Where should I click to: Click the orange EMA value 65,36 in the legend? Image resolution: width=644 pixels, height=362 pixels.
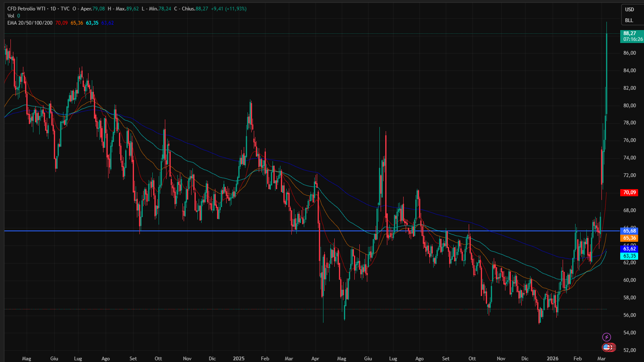[x=77, y=23]
